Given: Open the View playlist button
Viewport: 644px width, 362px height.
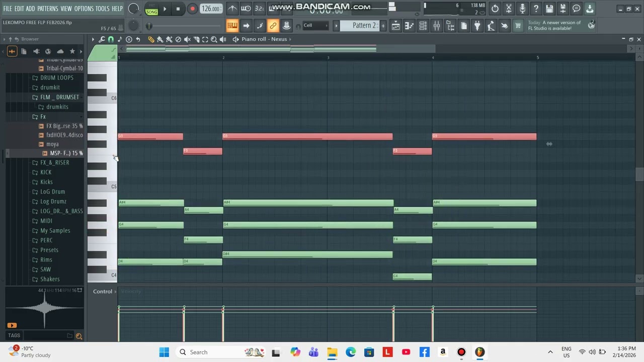Looking at the screenshot, I should [396, 26].
